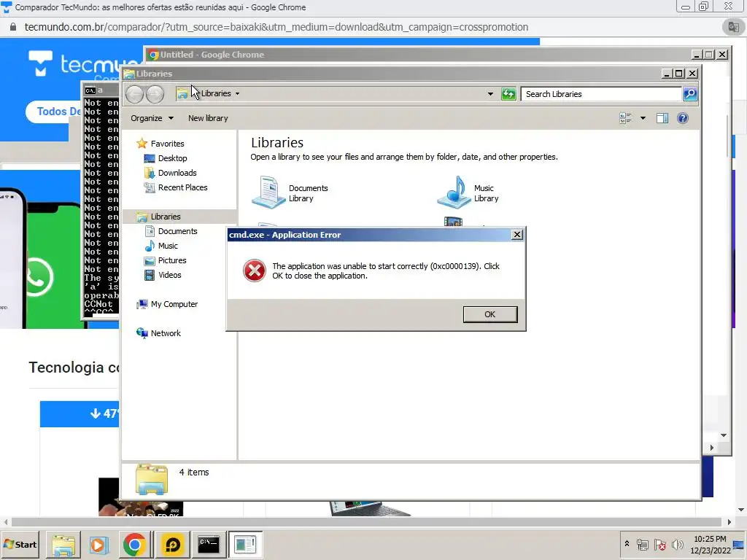Change the view with the view icon

(625, 118)
